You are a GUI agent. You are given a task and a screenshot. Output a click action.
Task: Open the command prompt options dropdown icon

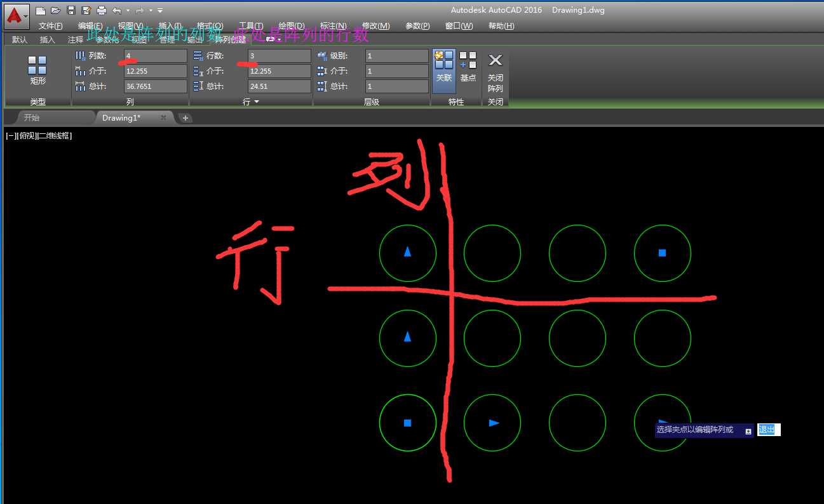click(748, 431)
